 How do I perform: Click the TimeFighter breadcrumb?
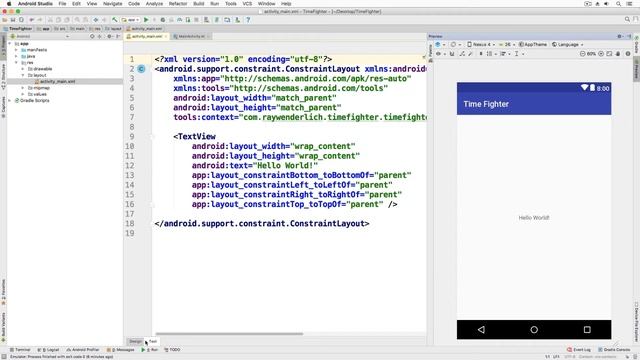point(17,29)
